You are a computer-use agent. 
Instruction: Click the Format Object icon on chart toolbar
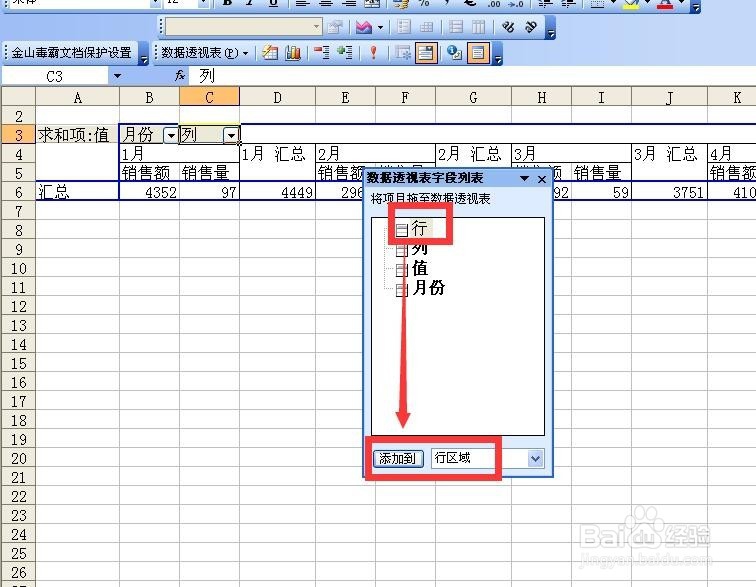click(334, 27)
